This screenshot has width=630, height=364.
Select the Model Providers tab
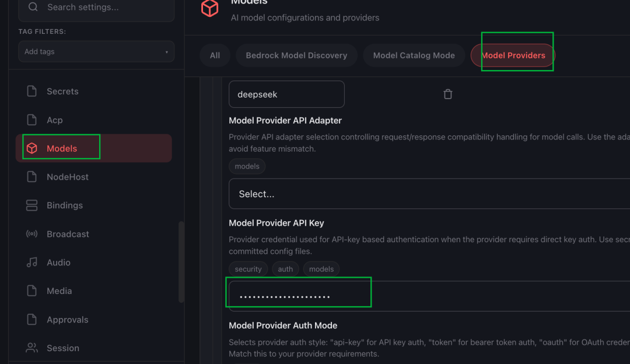[513, 55]
